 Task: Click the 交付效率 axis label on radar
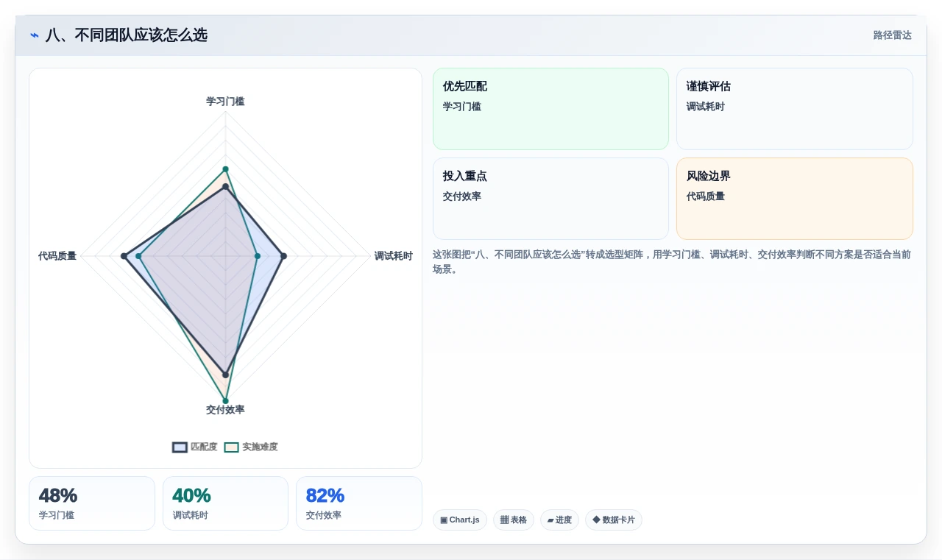225,410
